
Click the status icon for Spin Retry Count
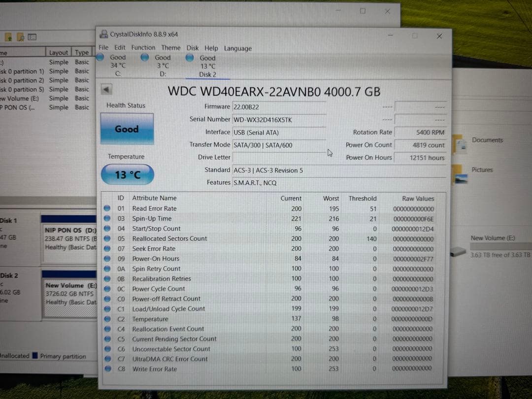[x=107, y=269]
